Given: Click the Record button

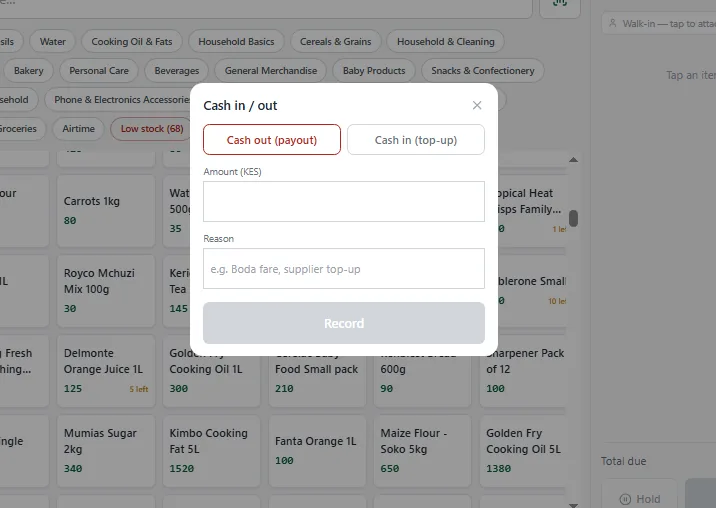Looking at the screenshot, I should (x=344, y=323).
